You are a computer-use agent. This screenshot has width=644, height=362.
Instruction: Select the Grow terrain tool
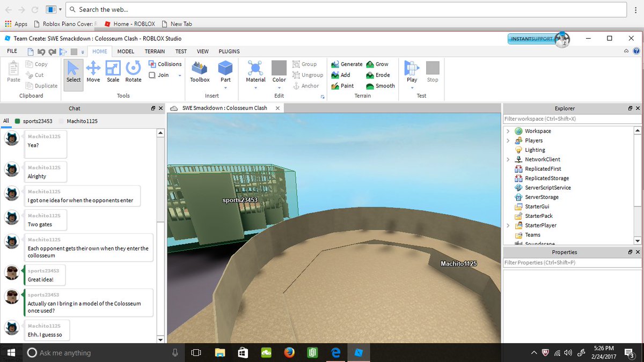377,64
